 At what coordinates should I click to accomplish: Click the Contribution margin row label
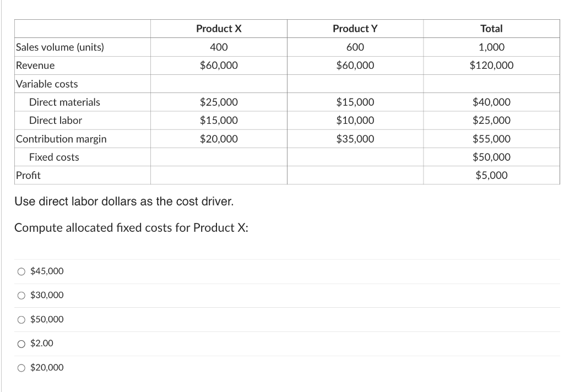pyautogui.click(x=61, y=139)
